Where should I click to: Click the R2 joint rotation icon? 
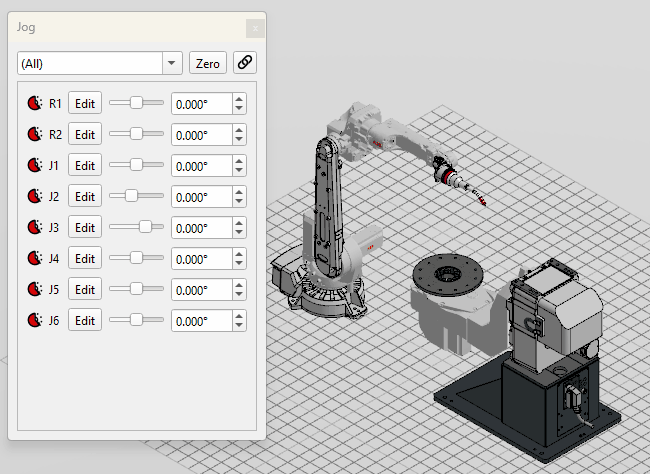pos(35,134)
